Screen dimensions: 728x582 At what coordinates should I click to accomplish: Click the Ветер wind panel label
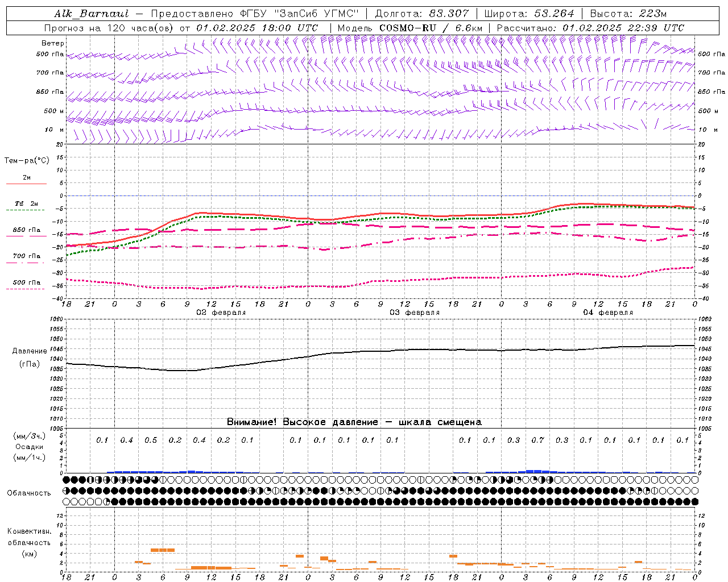(52, 43)
